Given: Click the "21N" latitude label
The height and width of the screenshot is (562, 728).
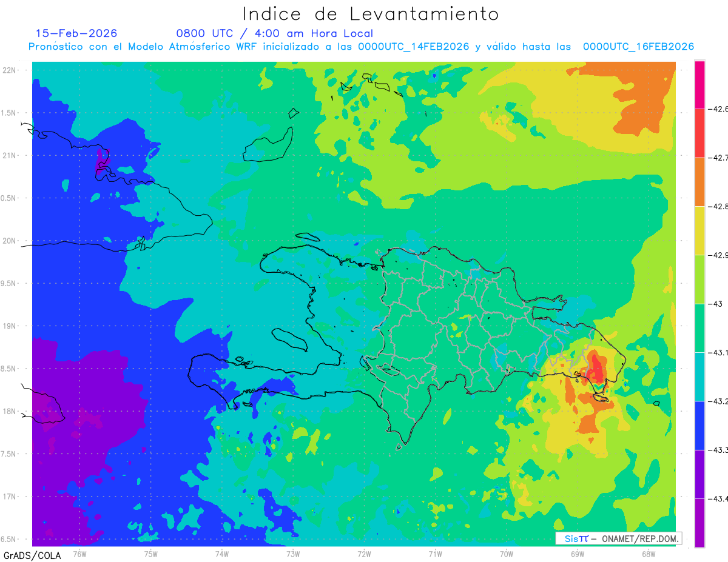Looking at the screenshot, I should coord(10,155).
